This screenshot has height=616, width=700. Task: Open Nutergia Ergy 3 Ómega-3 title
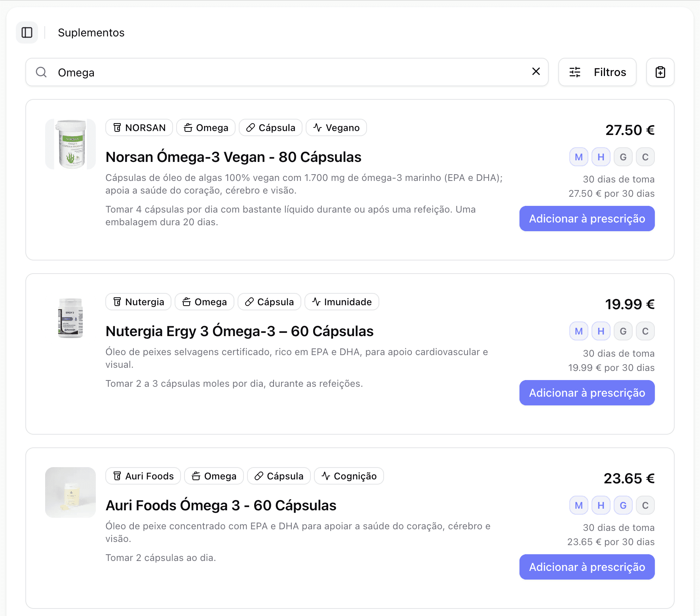tap(240, 331)
